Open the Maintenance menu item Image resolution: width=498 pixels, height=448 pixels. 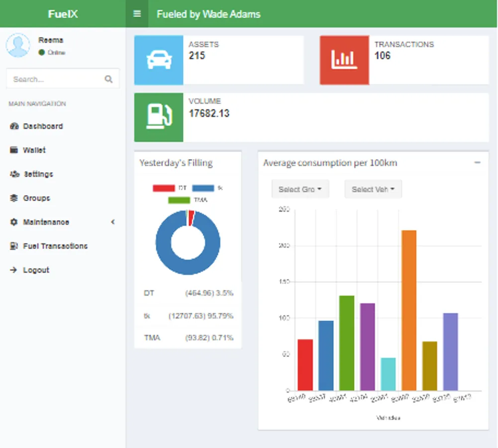62,222
